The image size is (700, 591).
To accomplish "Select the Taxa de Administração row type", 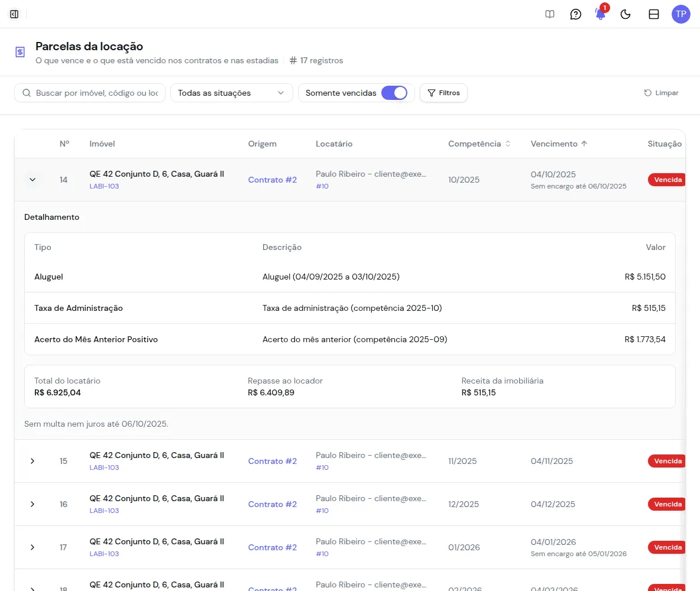I will (x=79, y=308).
